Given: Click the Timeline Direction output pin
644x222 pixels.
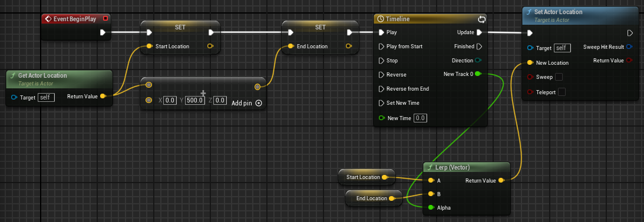Looking at the screenshot, I should pos(478,60).
